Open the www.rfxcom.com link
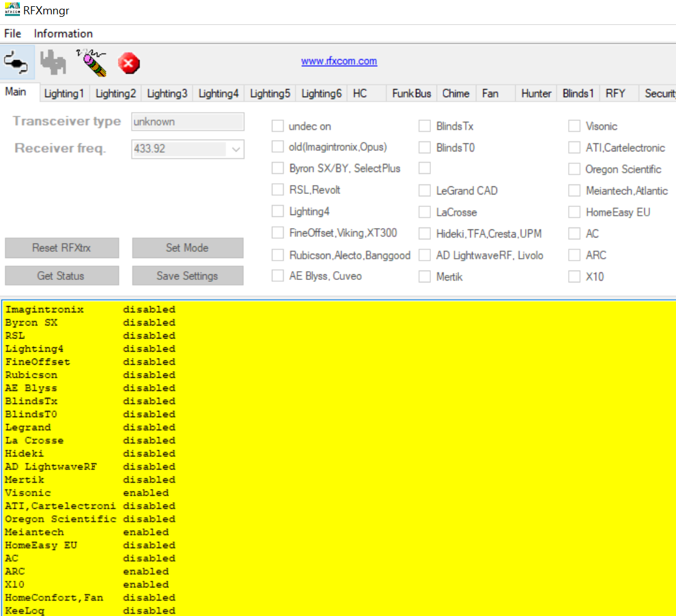The width and height of the screenshot is (676, 616). point(339,61)
